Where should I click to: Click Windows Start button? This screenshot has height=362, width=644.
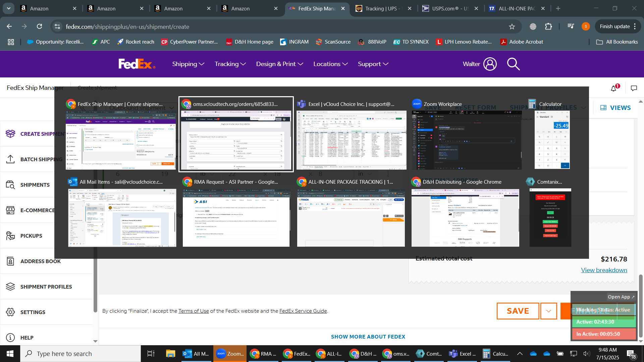pyautogui.click(x=10, y=354)
